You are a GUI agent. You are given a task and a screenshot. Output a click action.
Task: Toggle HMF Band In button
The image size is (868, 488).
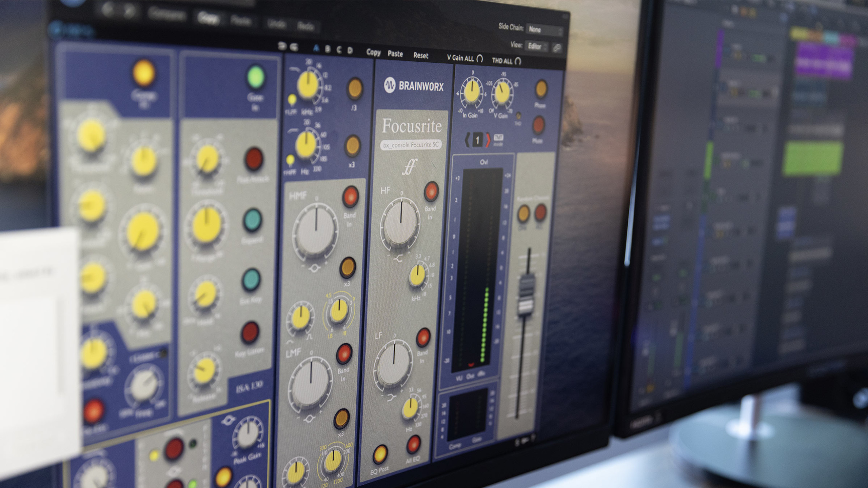(350, 196)
